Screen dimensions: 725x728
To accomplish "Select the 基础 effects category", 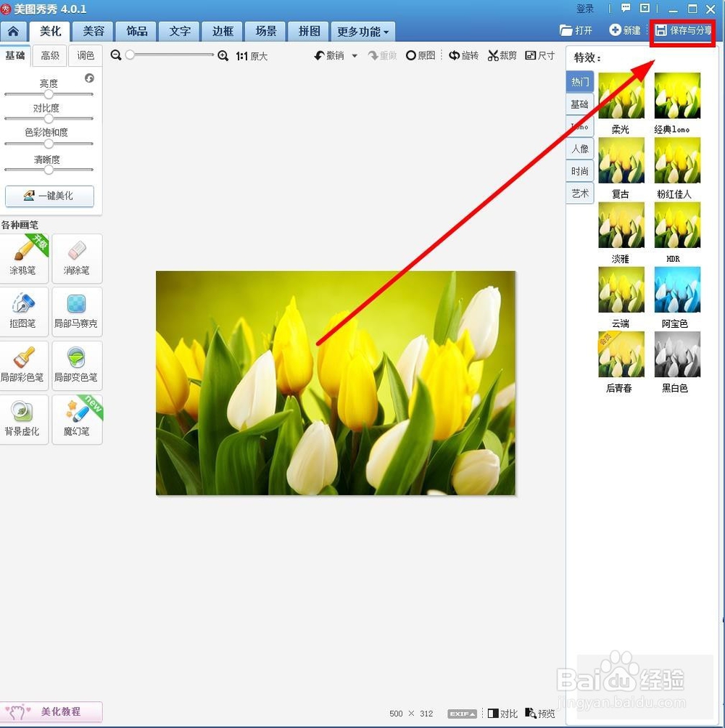I will click(x=580, y=104).
